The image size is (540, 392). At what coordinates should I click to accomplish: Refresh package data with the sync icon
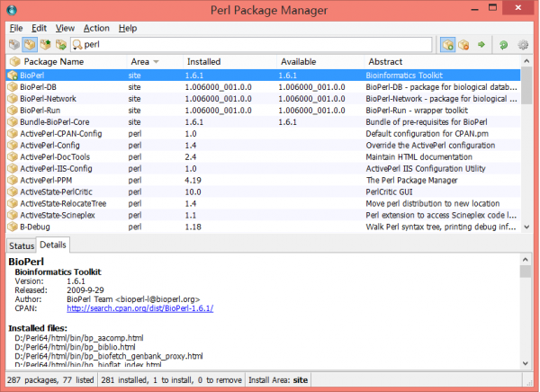(503, 44)
